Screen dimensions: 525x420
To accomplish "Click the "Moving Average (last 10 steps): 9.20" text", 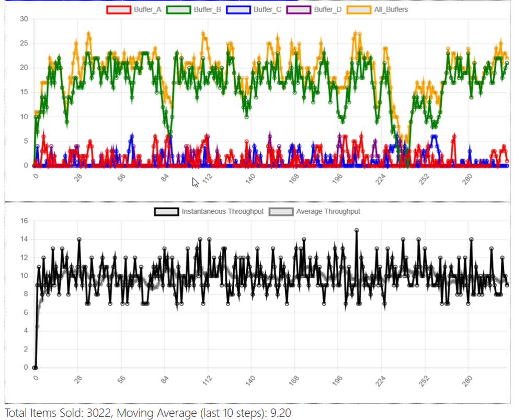I will tap(204, 413).
